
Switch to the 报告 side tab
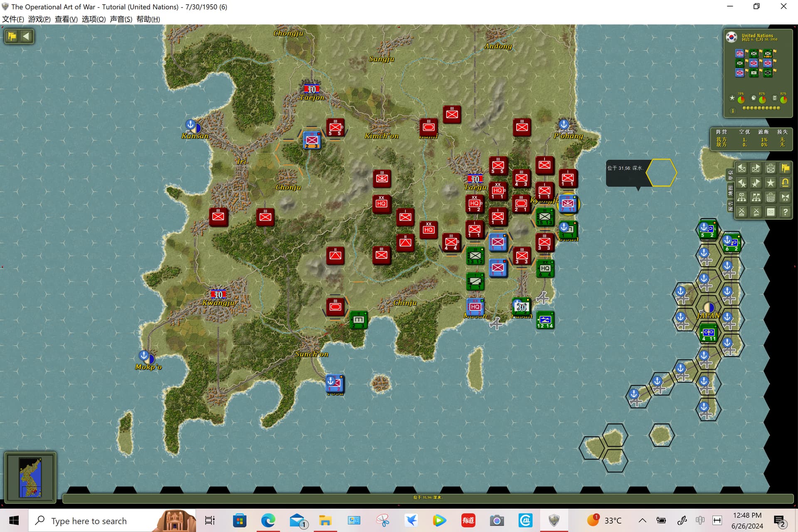pos(730,206)
